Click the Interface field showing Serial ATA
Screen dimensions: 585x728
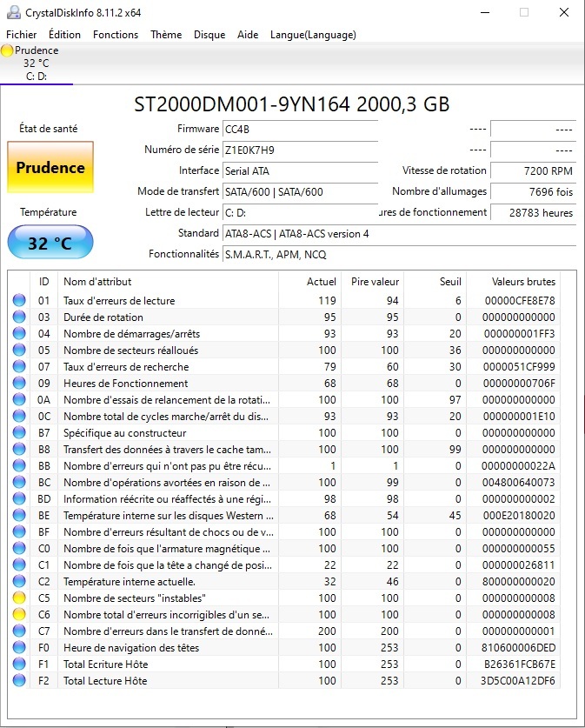tap(300, 170)
